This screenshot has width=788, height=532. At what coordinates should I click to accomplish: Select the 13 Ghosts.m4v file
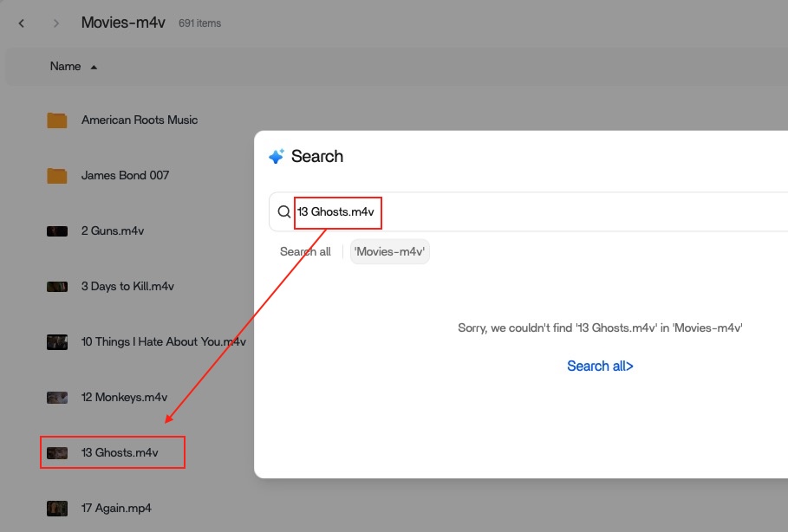(120, 452)
